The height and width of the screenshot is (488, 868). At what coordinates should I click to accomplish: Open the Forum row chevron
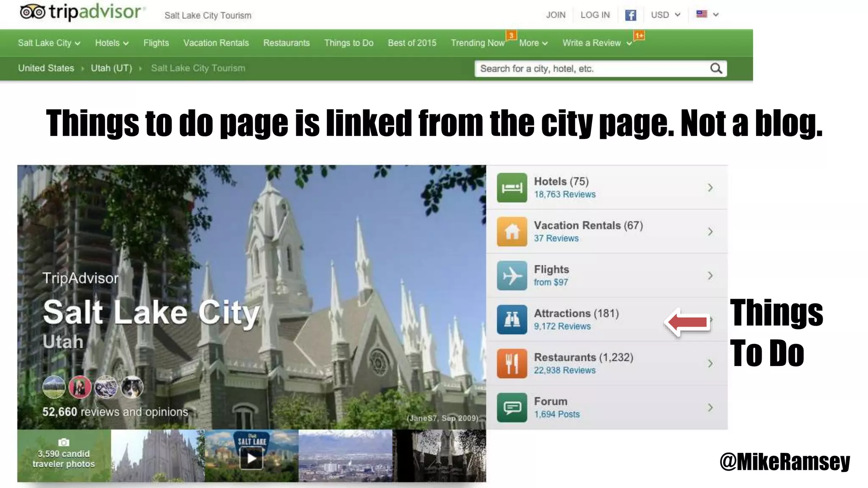(x=710, y=408)
